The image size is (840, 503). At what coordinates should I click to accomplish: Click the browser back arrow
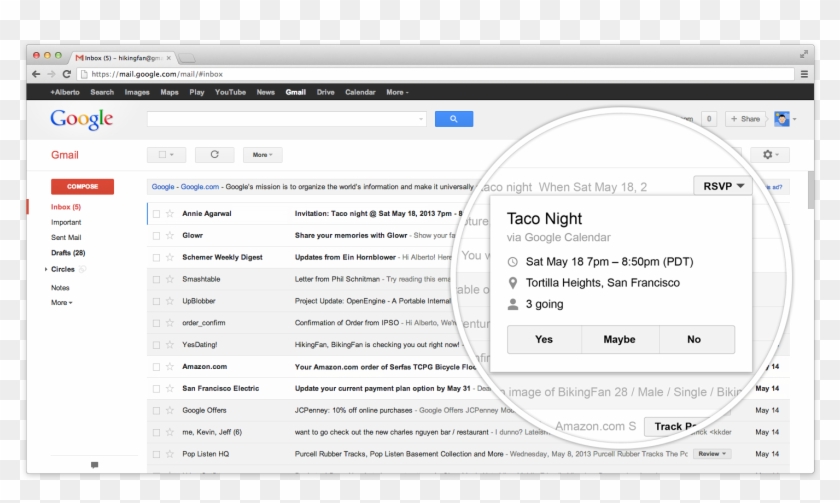coord(36,74)
